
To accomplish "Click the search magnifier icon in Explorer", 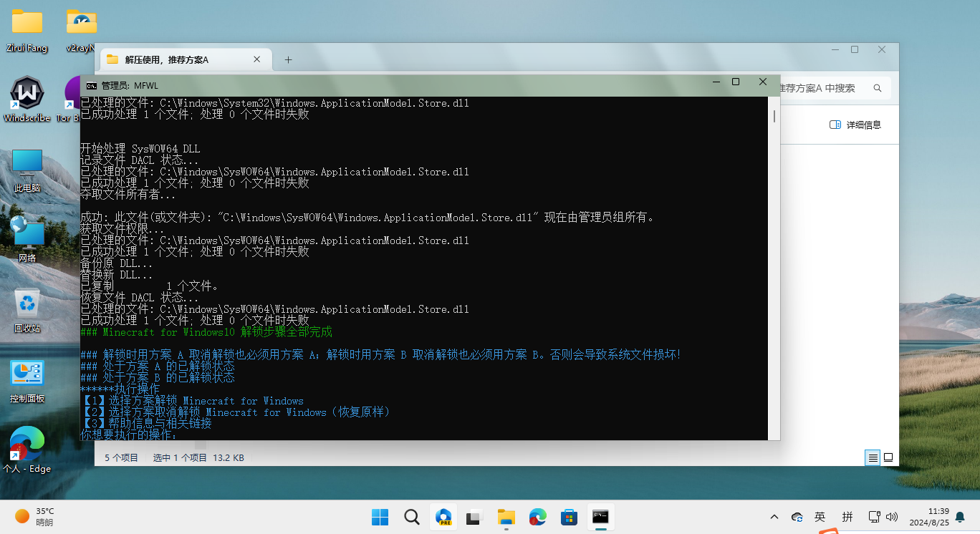I will 878,88.
